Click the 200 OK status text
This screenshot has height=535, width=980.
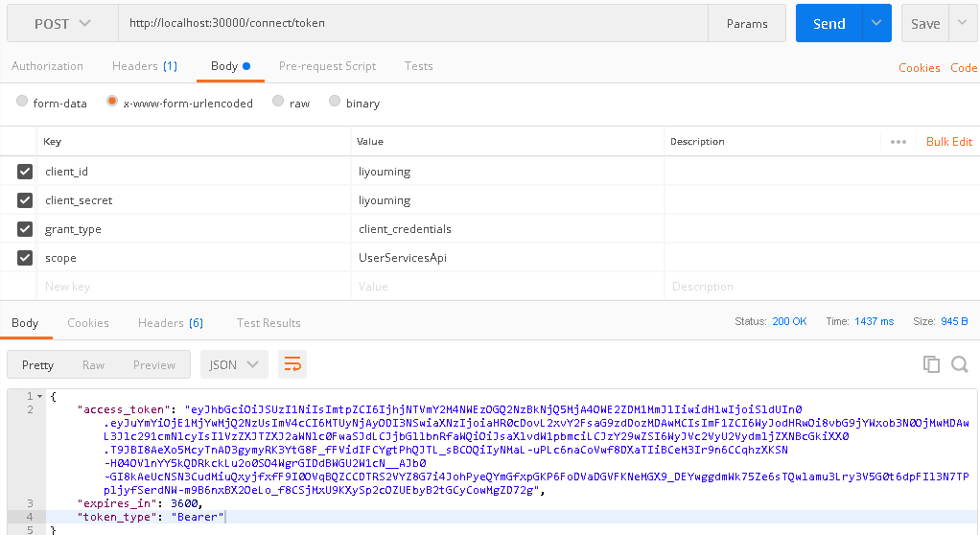click(789, 321)
